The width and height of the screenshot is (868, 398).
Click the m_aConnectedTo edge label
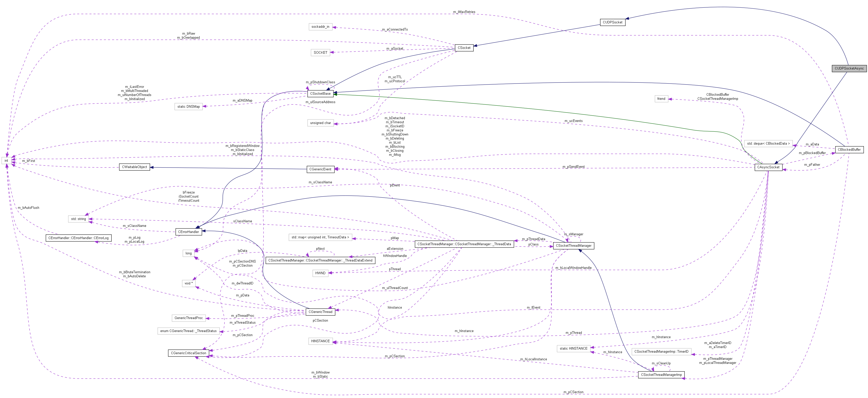(395, 30)
